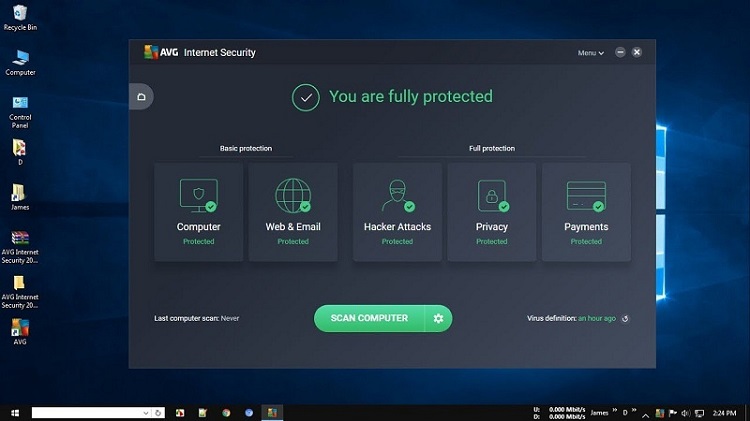Click the volume speaker tray icon

pyautogui.click(x=685, y=413)
